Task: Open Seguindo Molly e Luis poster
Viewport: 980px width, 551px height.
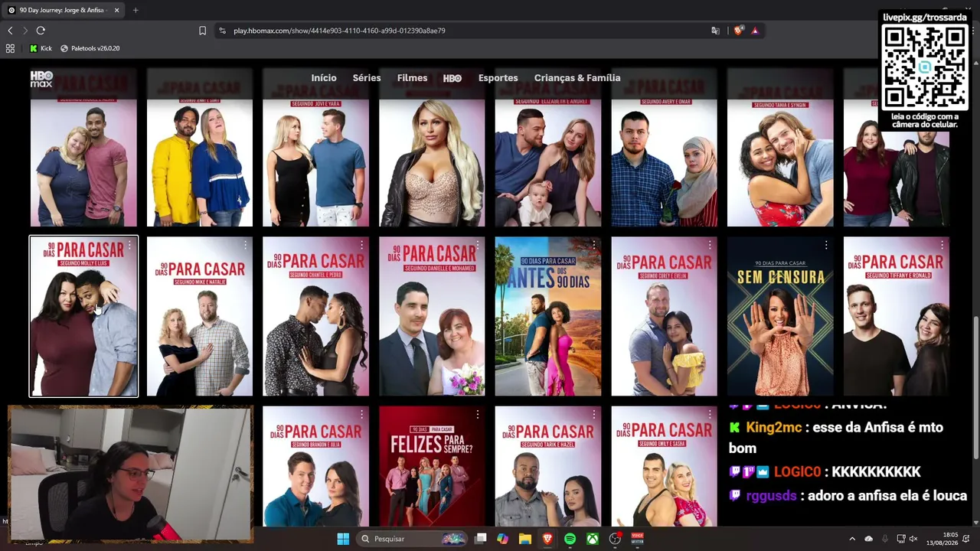Action: (x=83, y=316)
